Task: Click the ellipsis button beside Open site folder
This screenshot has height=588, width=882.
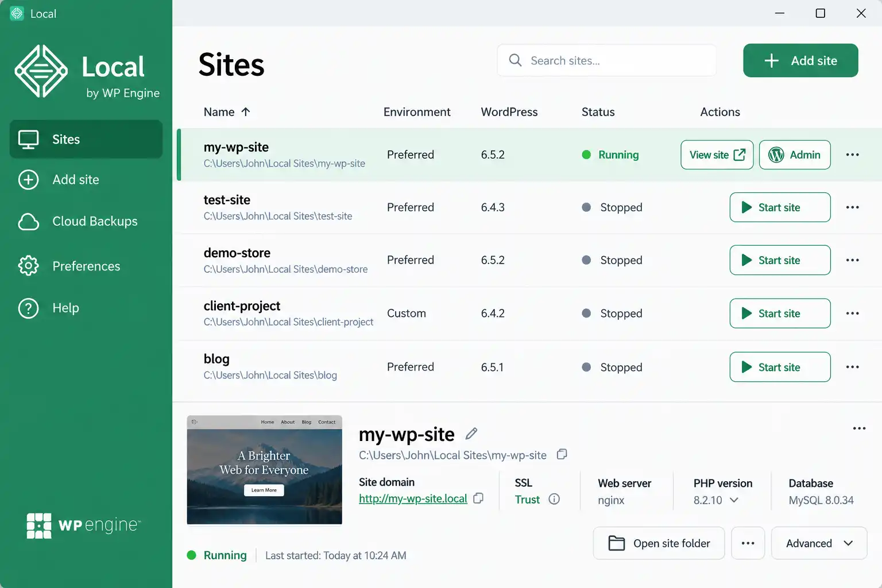Action: click(x=748, y=543)
